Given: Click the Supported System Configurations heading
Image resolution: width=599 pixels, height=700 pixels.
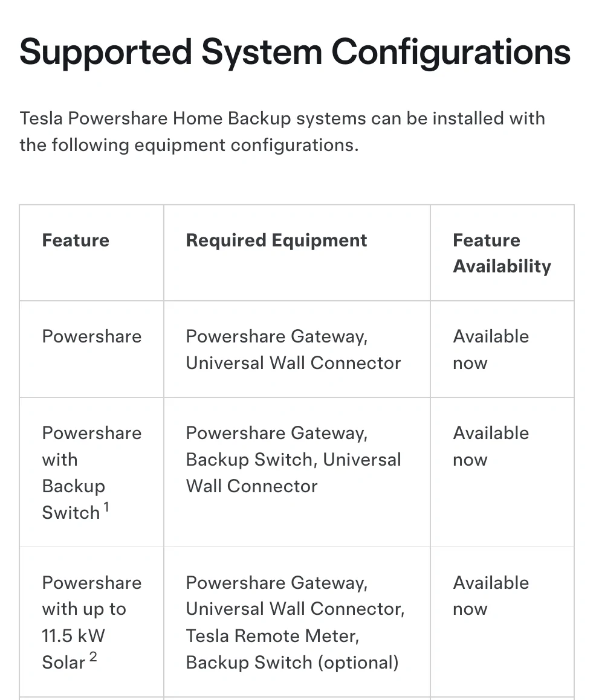Looking at the screenshot, I should (x=295, y=53).
